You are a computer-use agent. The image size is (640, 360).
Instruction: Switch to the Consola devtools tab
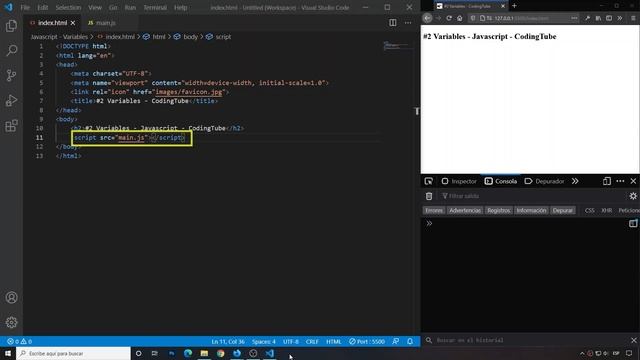point(501,181)
